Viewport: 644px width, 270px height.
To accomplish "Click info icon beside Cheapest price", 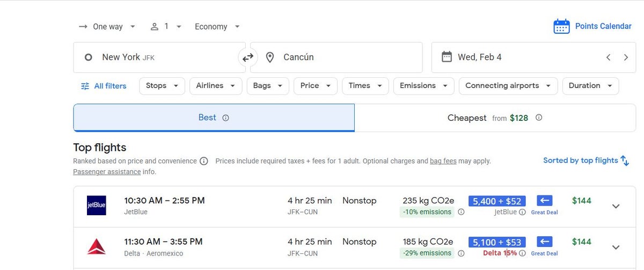I will (539, 118).
